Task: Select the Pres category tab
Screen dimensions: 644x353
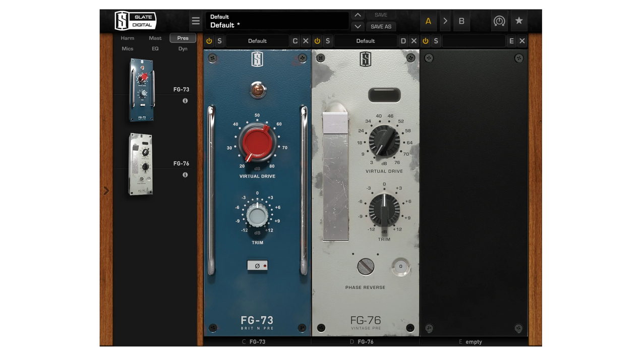Action: (x=183, y=38)
